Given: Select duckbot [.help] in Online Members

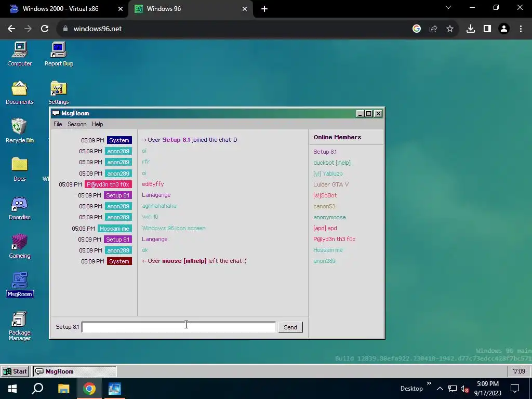Looking at the screenshot, I should 332,163.
